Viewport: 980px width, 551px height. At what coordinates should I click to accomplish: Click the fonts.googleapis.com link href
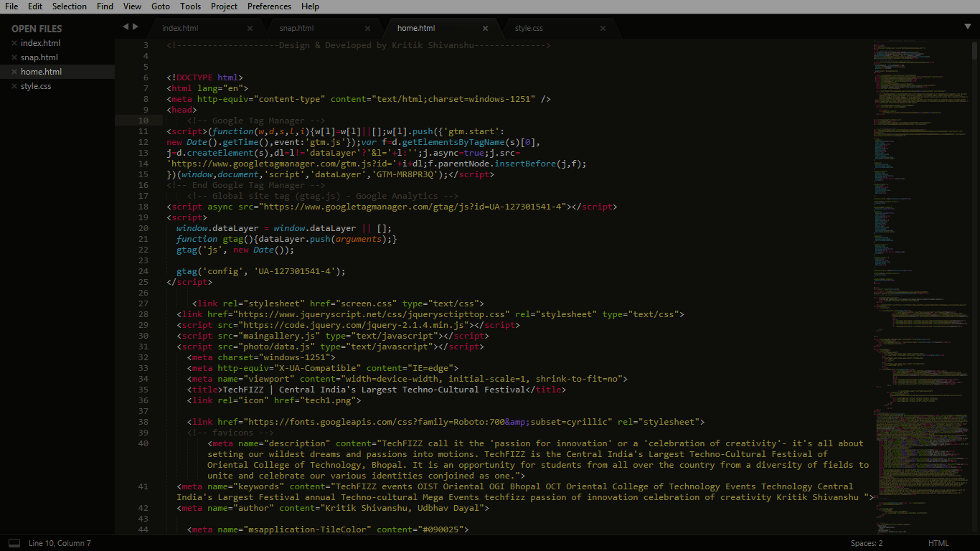tap(428, 422)
